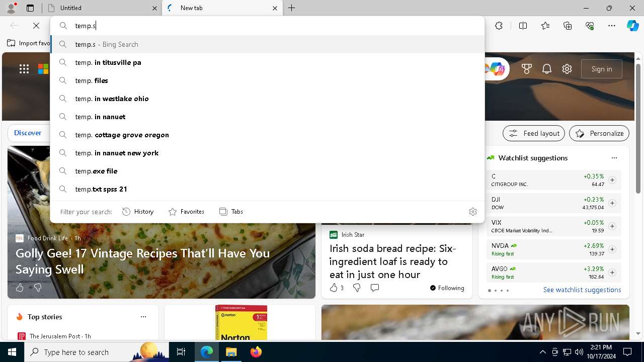Switch to the New tab tab
Image resolution: width=644 pixels, height=362 pixels.
222,8
